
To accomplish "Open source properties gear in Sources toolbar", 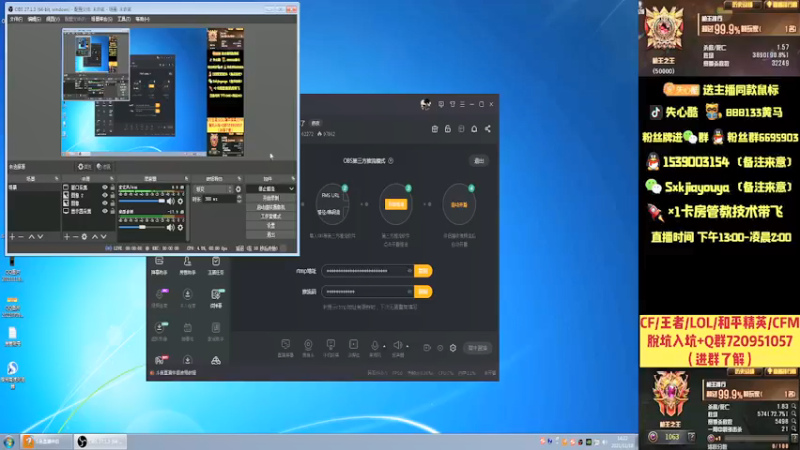I will (84, 237).
